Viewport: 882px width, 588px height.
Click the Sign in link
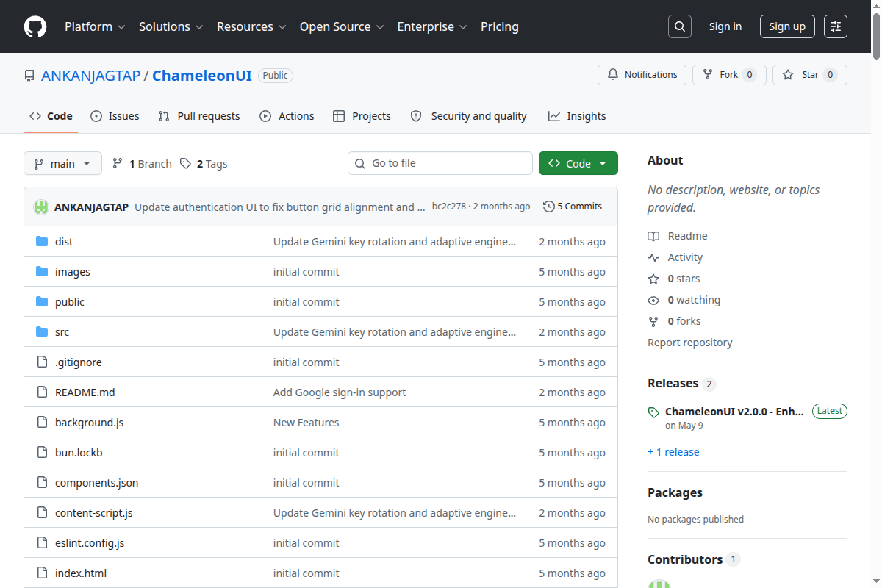725,26
